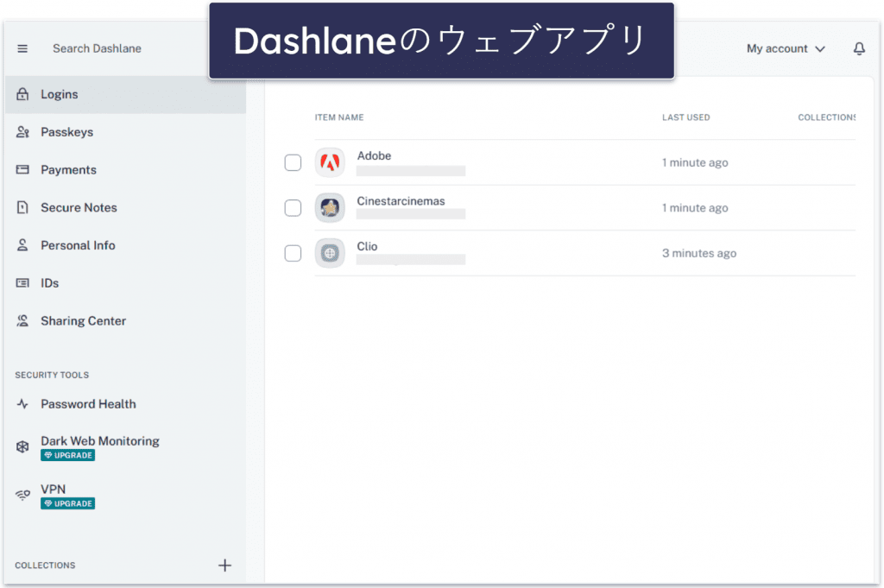Open the Adobe login entry name
The image size is (884, 588).
point(374,155)
